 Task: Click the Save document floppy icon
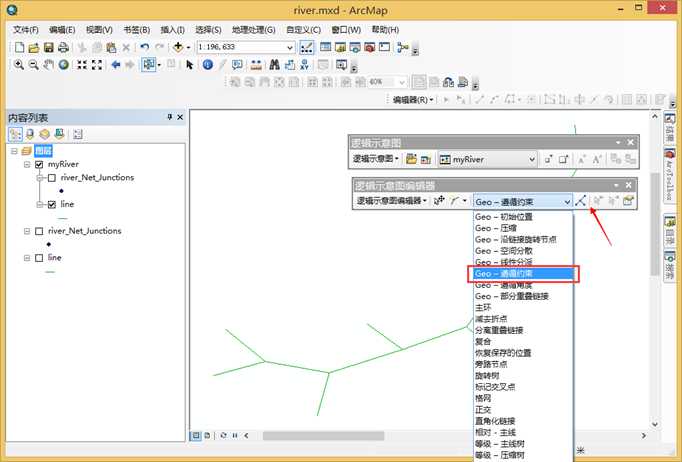(48, 47)
